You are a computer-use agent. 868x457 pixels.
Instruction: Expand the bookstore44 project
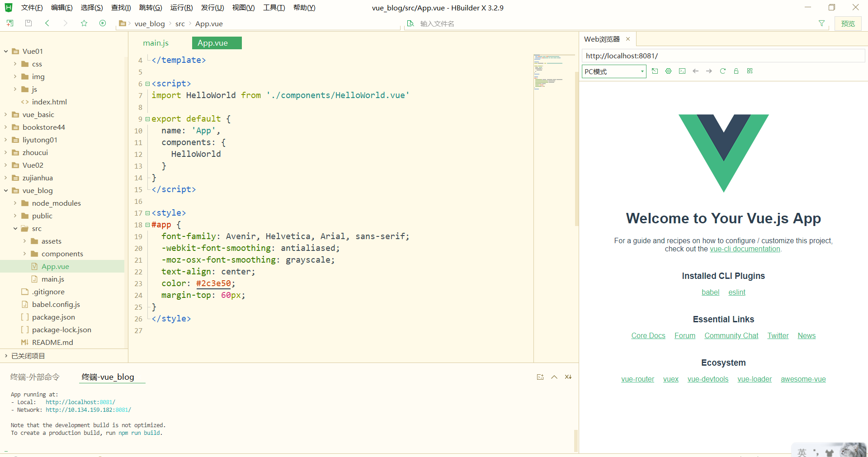6,127
